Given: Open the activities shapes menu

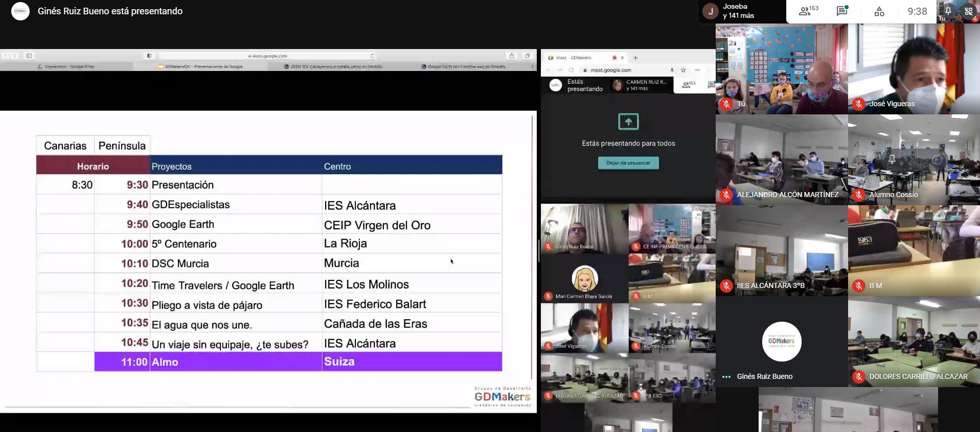Looking at the screenshot, I should 879,11.
